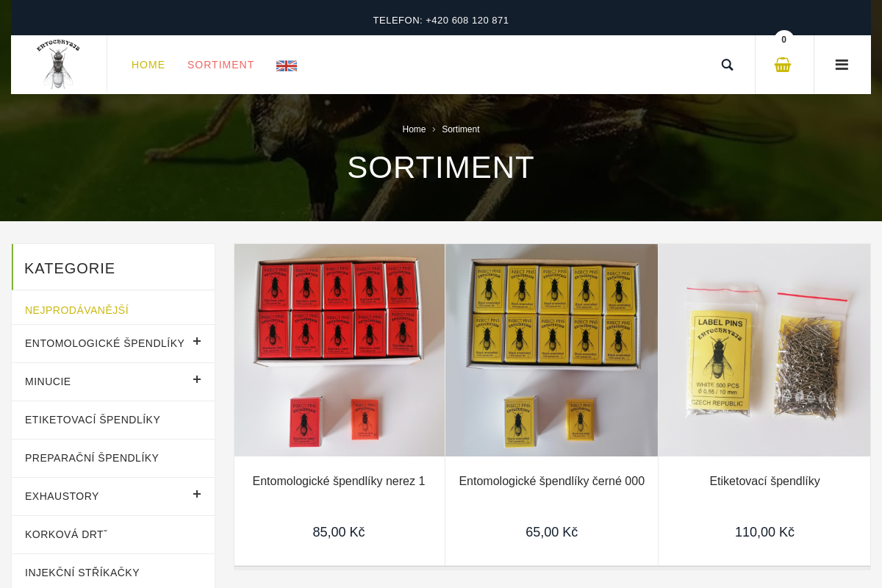Go to the Home menu item
This screenshot has width=882, height=588.
(x=148, y=65)
